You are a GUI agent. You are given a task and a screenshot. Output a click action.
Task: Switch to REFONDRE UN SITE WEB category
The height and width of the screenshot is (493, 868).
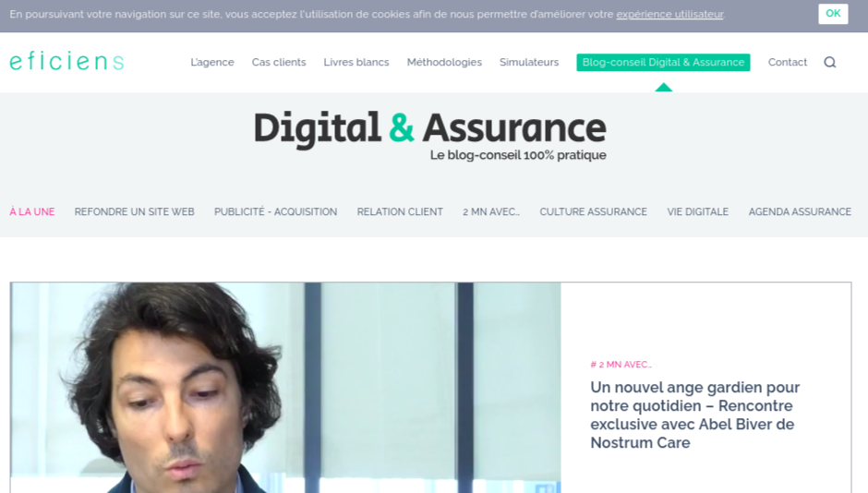135,212
